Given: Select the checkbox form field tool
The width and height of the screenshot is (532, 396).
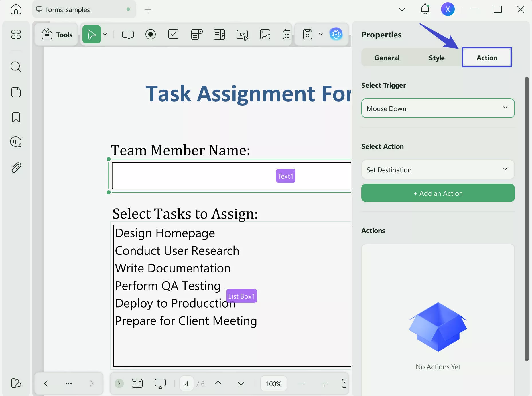Looking at the screenshot, I should [173, 35].
